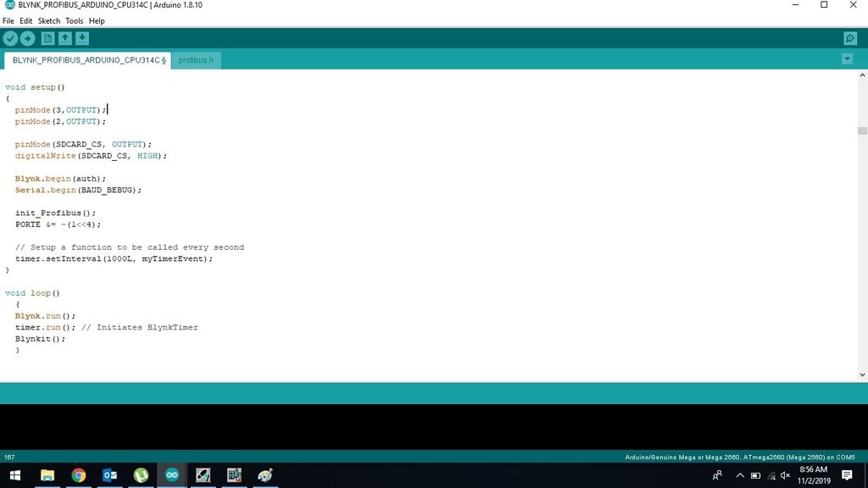Open File Explorer from the taskbar

pos(47,475)
